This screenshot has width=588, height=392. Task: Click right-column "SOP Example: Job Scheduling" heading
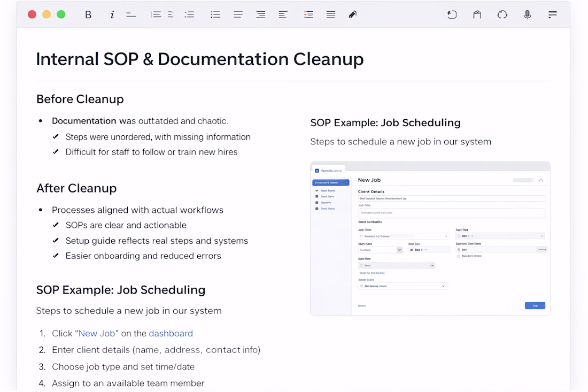point(385,122)
